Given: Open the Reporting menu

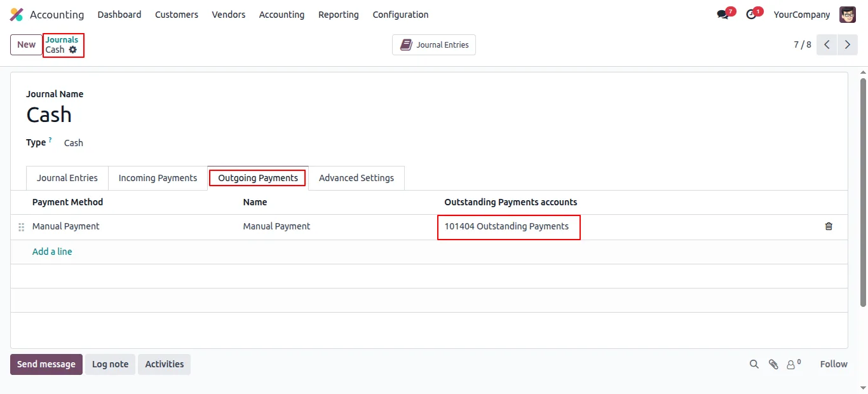Looking at the screenshot, I should click(339, 15).
